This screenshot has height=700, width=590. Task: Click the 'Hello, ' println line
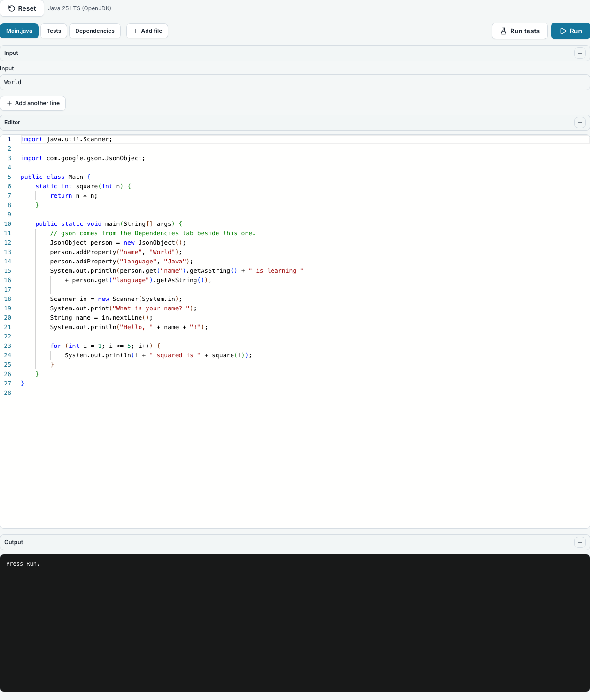pos(129,327)
